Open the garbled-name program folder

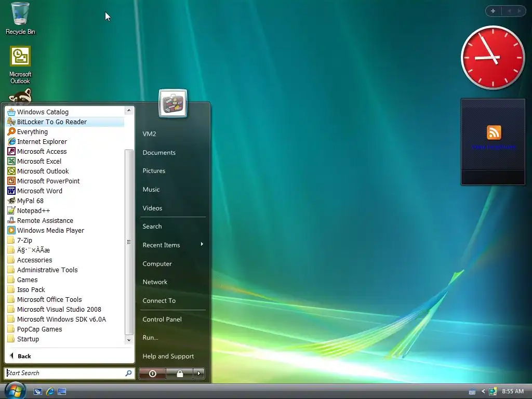point(65,250)
